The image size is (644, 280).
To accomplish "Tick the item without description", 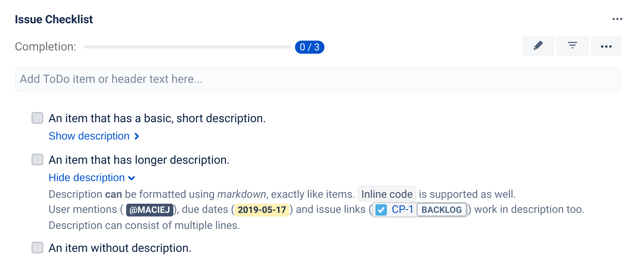I will pyautogui.click(x=37, y=248).
